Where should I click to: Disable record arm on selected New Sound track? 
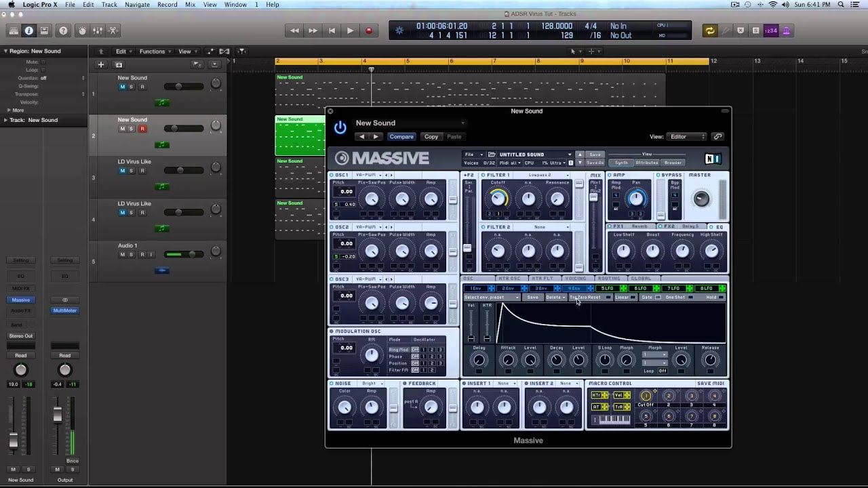pyautogui.click(x=142, y=129)
